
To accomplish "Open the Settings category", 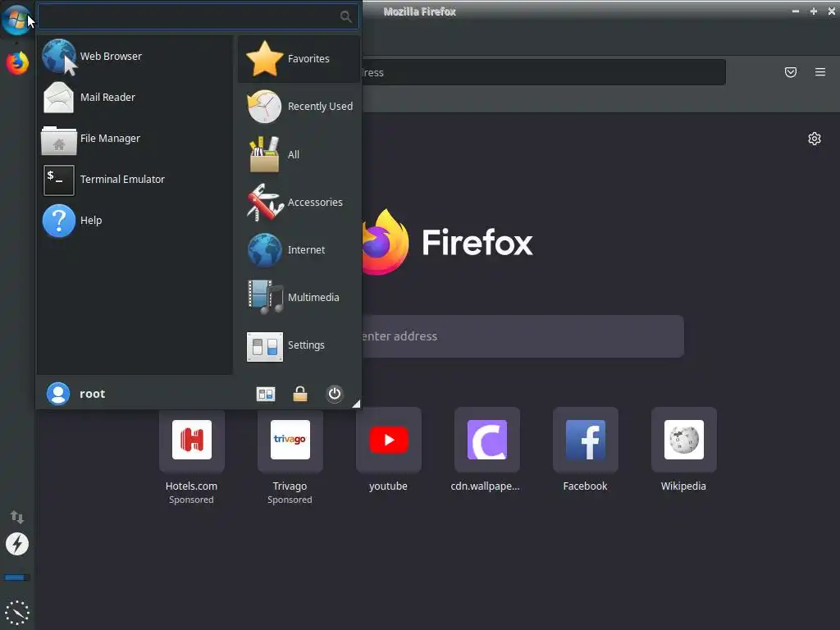I will tap(299, 345).
